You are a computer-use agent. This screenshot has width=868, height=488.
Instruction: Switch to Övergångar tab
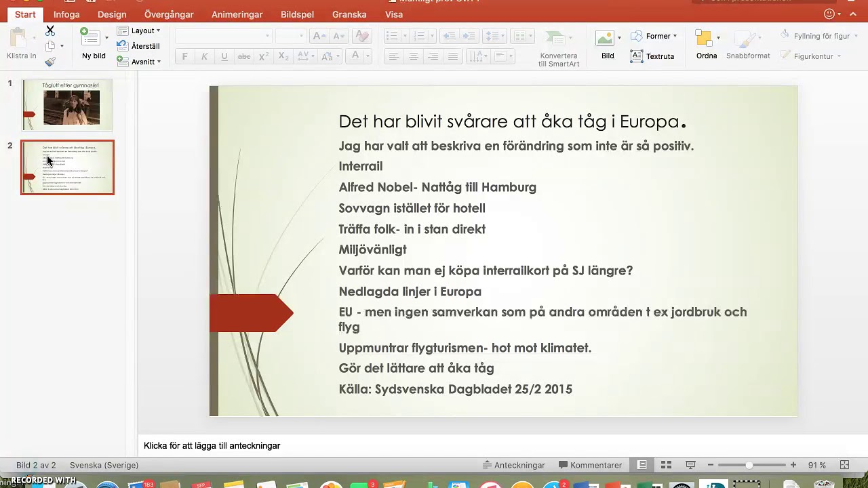click(x=169, y=14)
